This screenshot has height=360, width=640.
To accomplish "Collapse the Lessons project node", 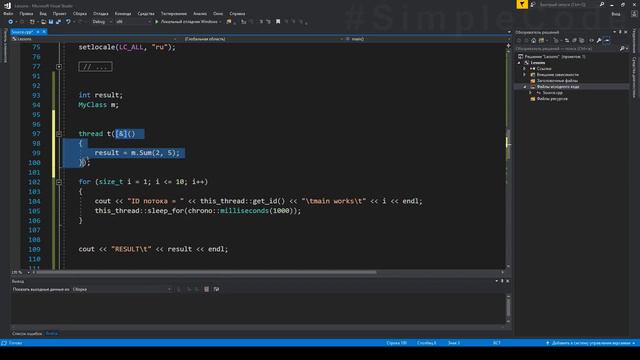I will [x=519, y=63].
